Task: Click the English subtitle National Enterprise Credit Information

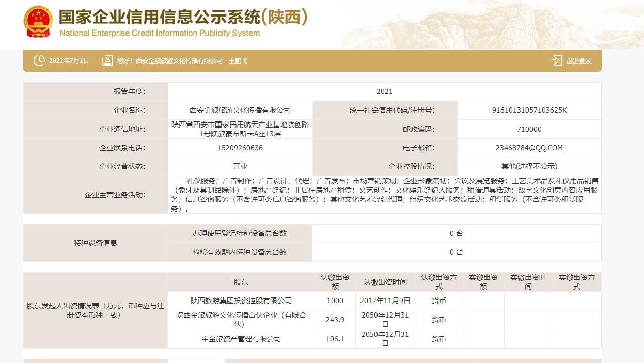Action: (x=159, y=33)
